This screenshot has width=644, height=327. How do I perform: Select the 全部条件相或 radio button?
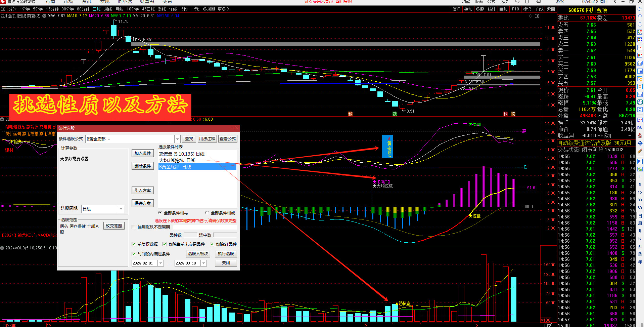(207, 213)
